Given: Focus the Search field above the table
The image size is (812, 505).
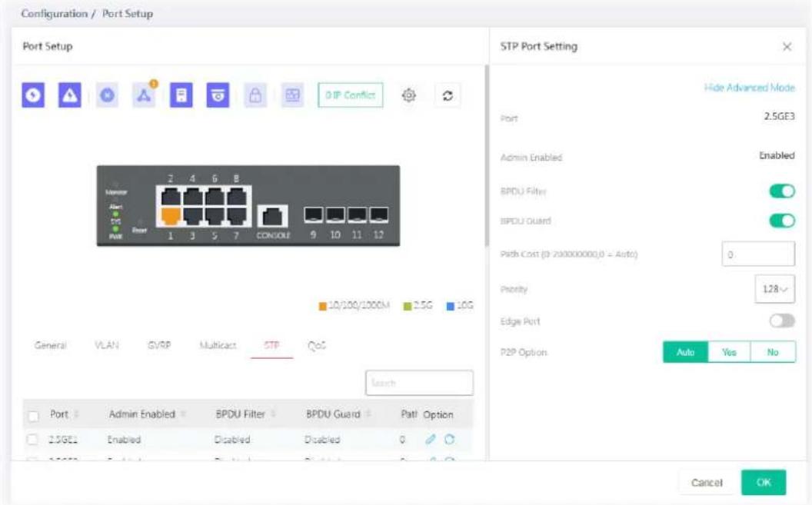Looking at the screenshot, I should 419,383.
